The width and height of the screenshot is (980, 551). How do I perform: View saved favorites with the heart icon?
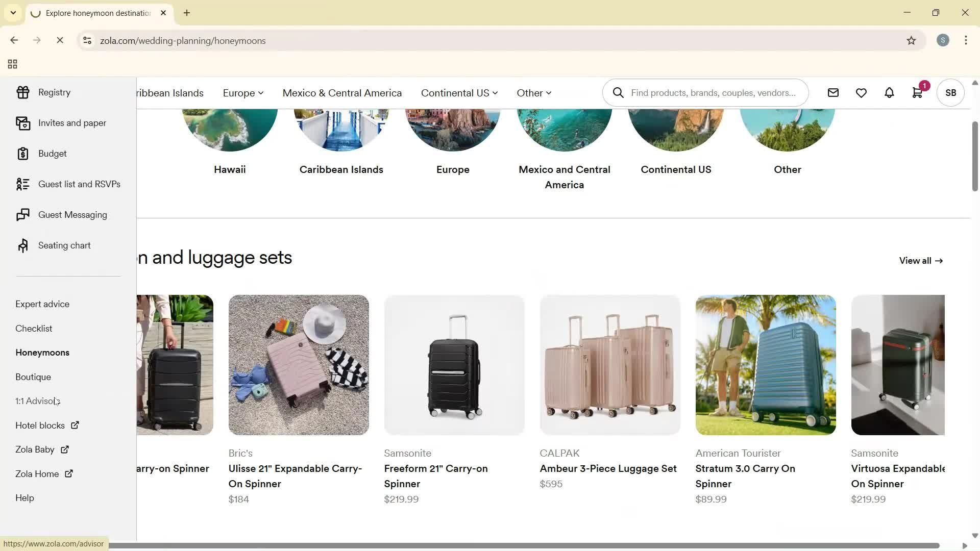point(862,92)
